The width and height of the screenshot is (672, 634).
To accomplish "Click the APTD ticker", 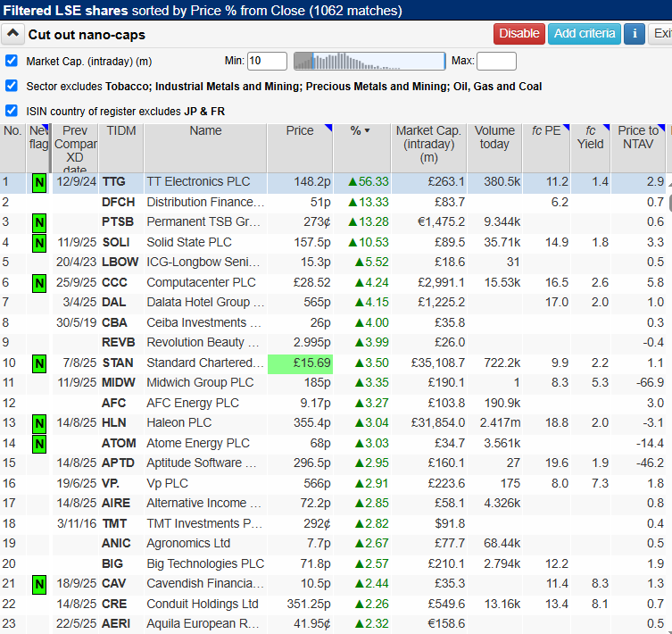I will (118, 463).
